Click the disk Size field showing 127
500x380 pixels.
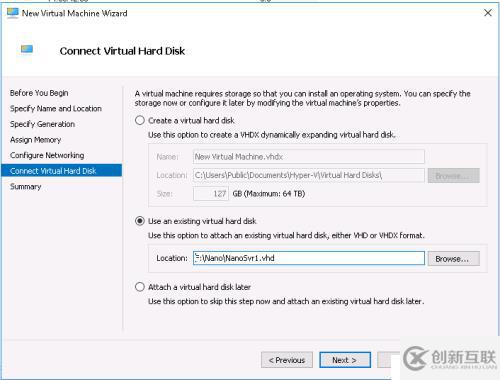coord(211,194)
